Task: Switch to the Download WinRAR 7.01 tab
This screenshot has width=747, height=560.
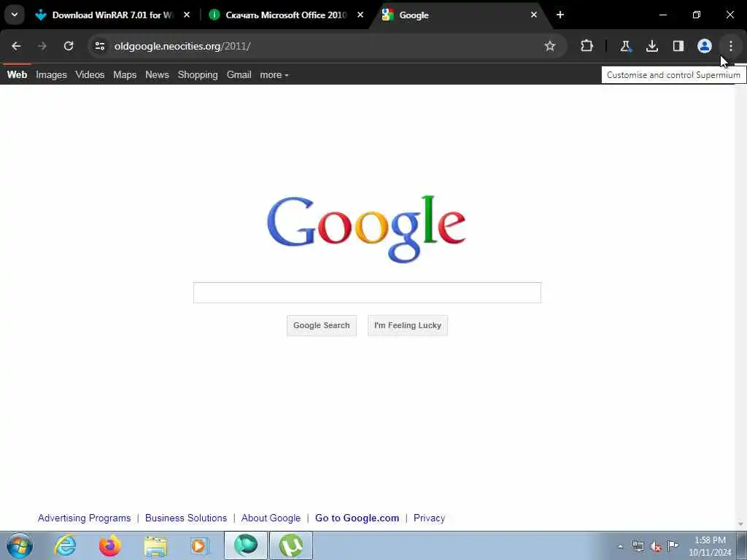Action: click(x=112, y=15)
